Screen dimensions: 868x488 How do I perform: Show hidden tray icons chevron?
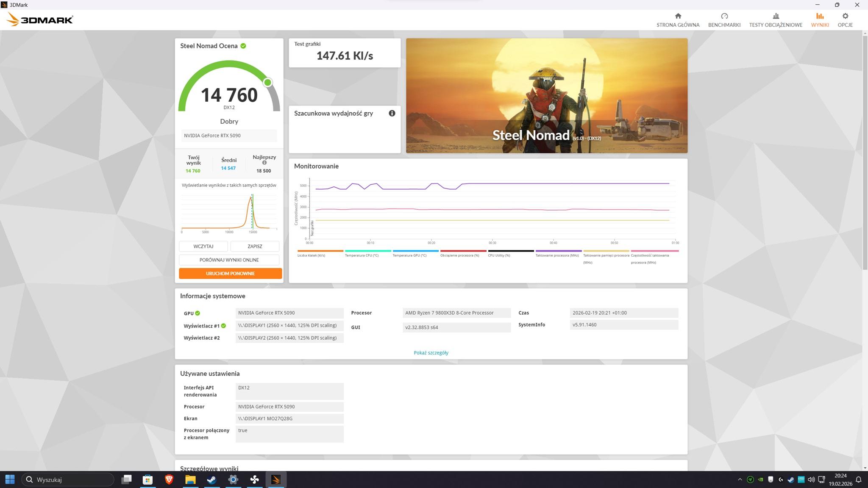(x=740, y=480)
